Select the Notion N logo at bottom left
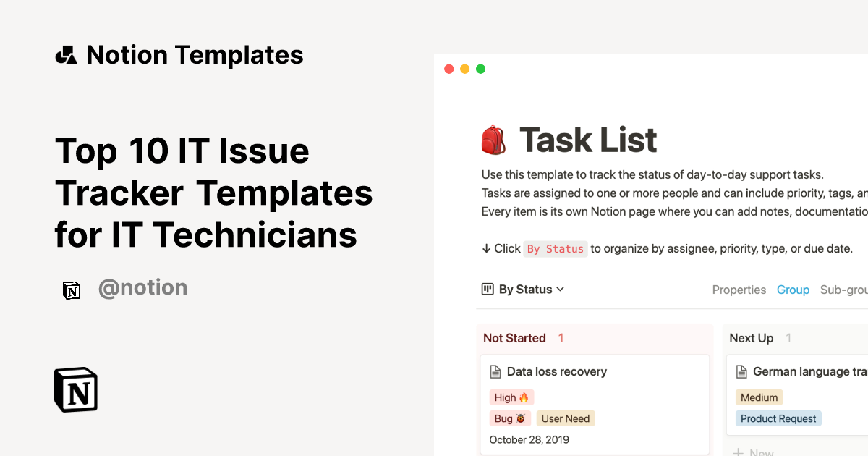 point(75,389)
